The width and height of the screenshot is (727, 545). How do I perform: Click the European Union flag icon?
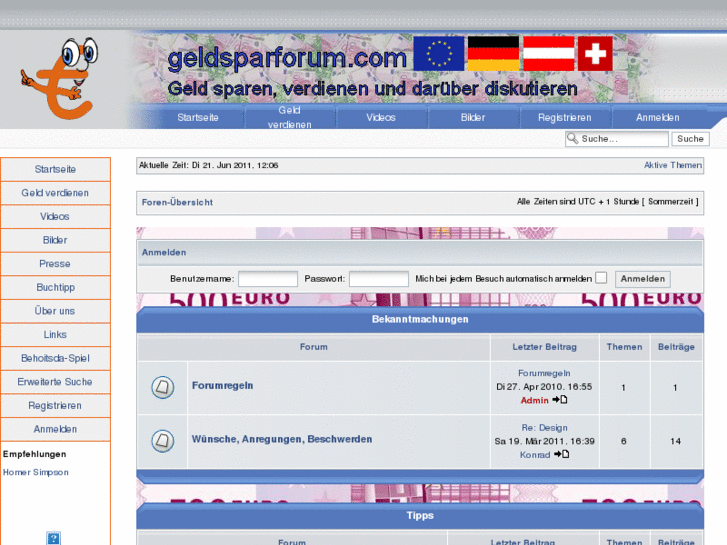pyautogui.click(x=439, y=53)
